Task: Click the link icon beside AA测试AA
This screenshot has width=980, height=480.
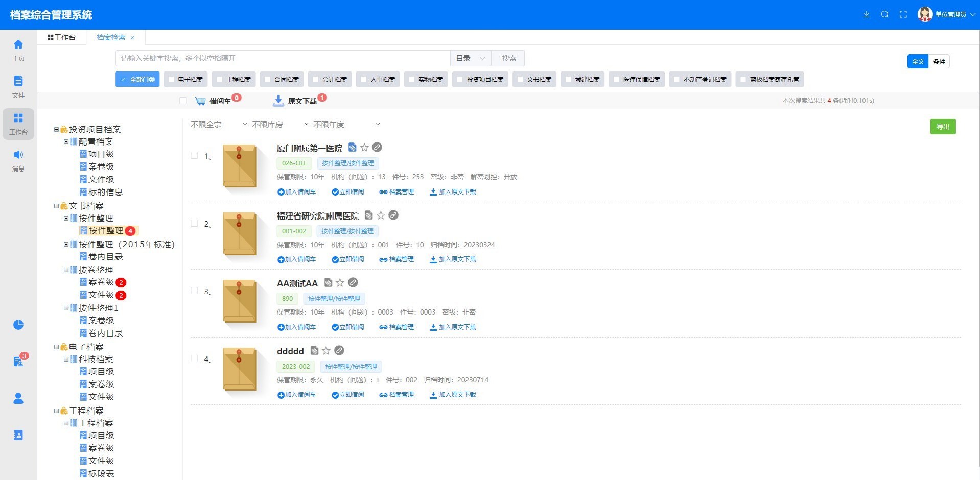Action: [x=353, y=282]
